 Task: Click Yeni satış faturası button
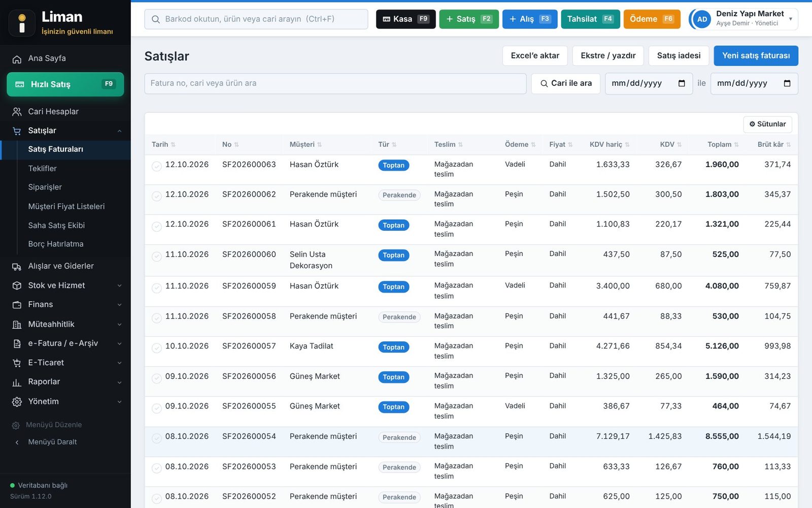click(x=756, y=56)
